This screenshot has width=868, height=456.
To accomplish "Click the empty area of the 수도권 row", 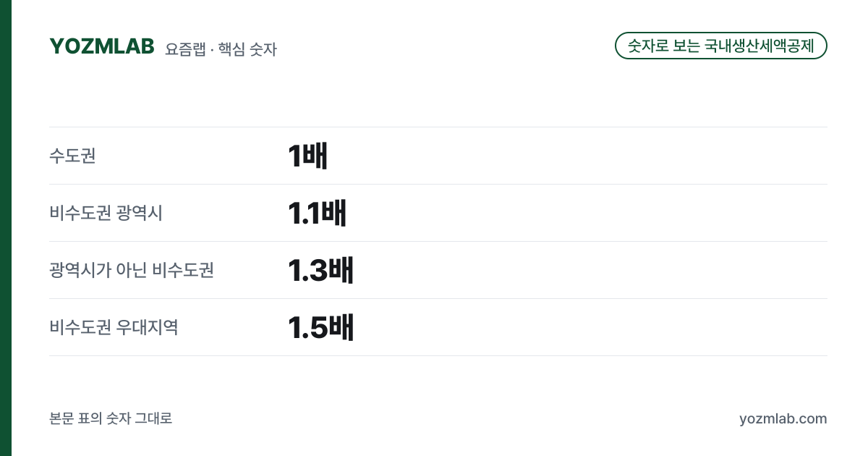I will coord(579,156).
